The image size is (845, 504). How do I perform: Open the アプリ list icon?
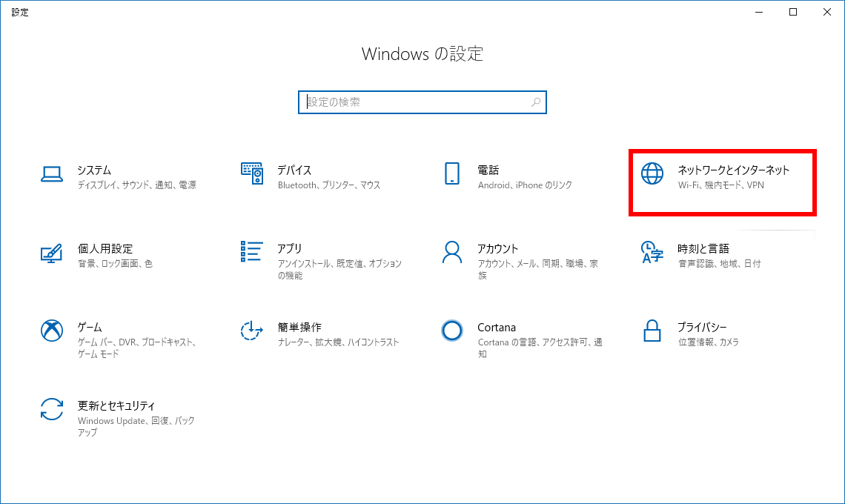[x=252, y=252]
